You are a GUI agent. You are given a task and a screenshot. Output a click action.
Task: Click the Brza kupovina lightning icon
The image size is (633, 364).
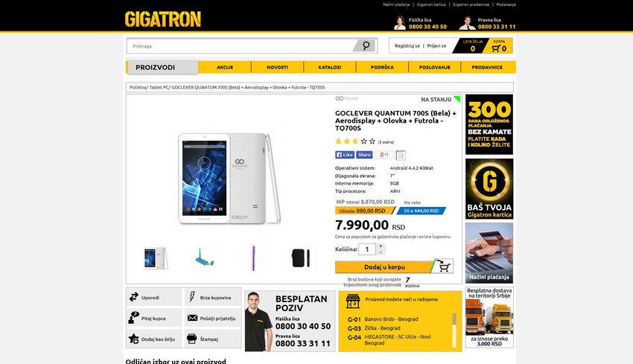[192, 298]
